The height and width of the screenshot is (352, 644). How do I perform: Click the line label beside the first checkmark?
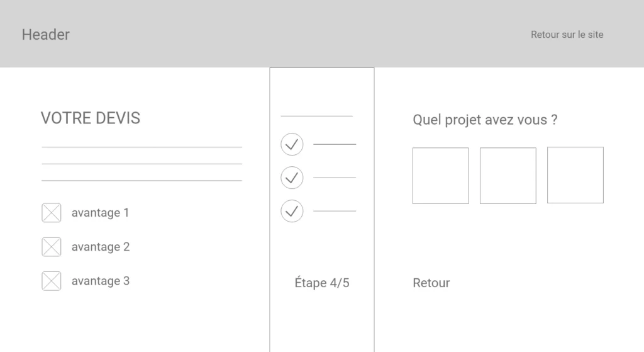[335, 144]
